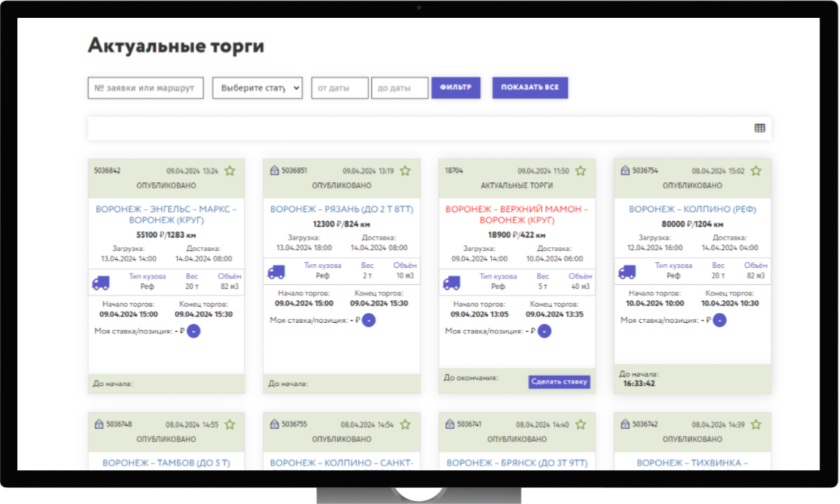Click the price text 55100 ₽/1283 км
The image size is (840, 504).
click(x=166, y=235)
